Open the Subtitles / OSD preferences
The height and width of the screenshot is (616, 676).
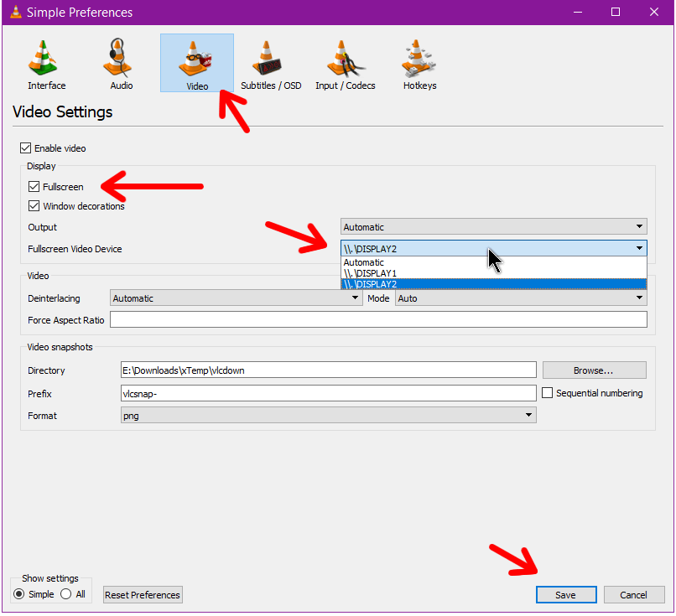pos(271,64)
